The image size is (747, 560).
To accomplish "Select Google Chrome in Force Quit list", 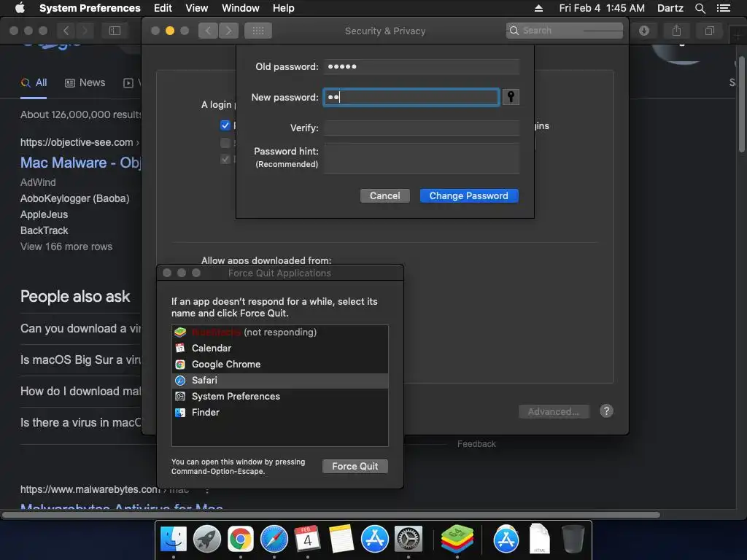I will 280,365.
